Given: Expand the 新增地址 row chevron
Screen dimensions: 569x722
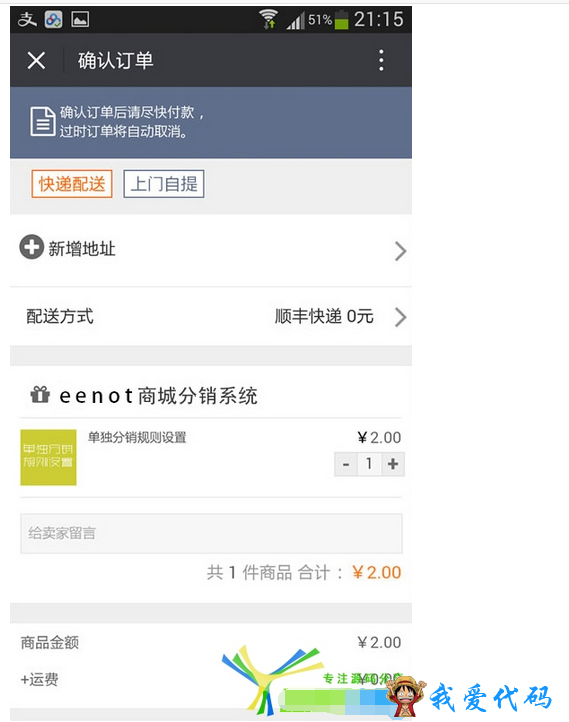Looking at the screenshot, I should click(x=401, y=251).
